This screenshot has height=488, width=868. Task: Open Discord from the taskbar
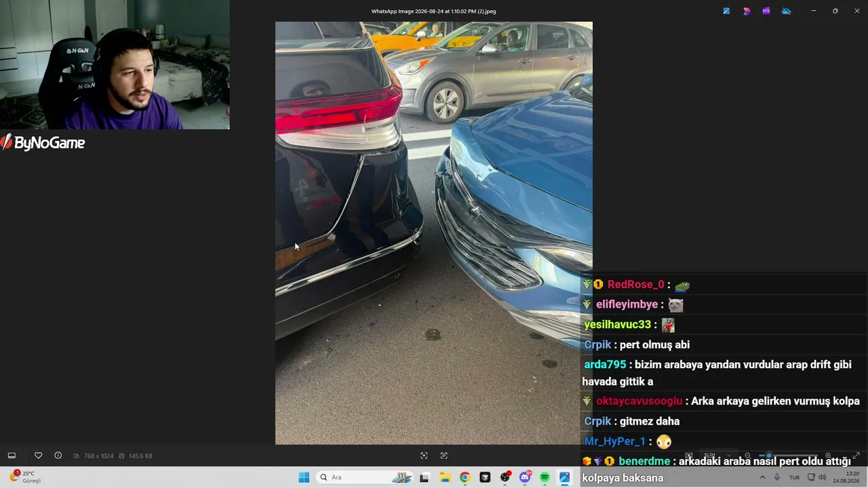[x=525, y=477]
